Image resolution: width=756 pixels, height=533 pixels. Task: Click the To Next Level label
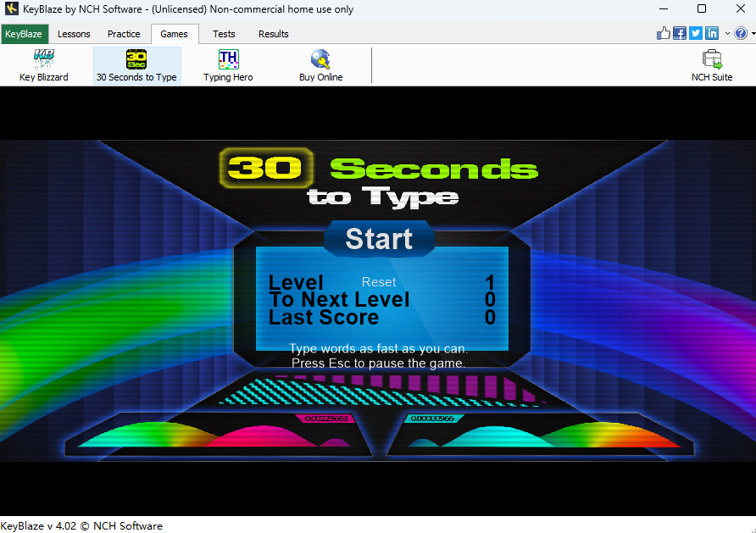click(339, 299)
